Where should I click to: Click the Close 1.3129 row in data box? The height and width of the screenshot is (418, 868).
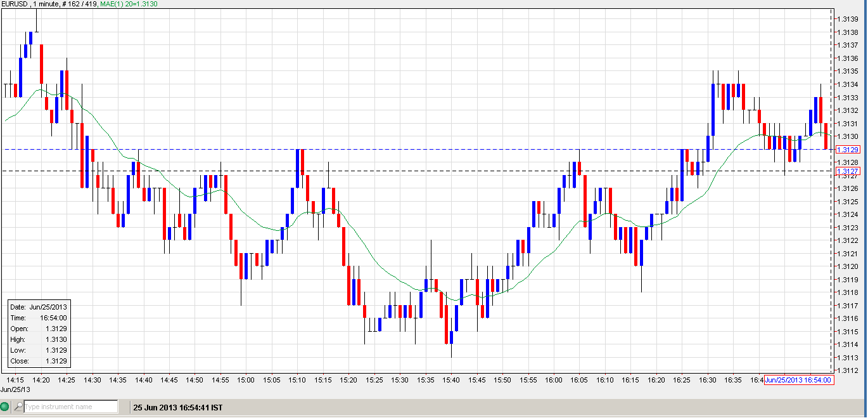coord(39,361)
